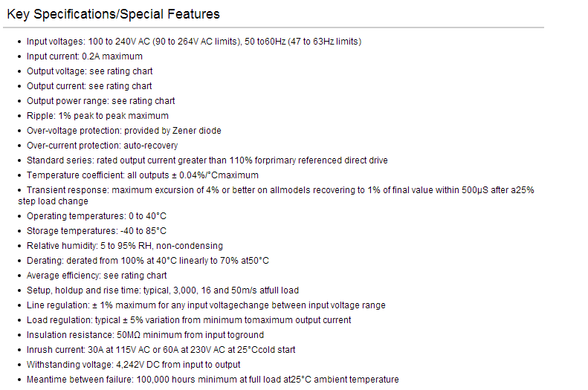The width and height of the screenshot is (588, 390).
Task: Click the Operating temperatures 0 to 40°C line
Action: click(x=97, y=216)
